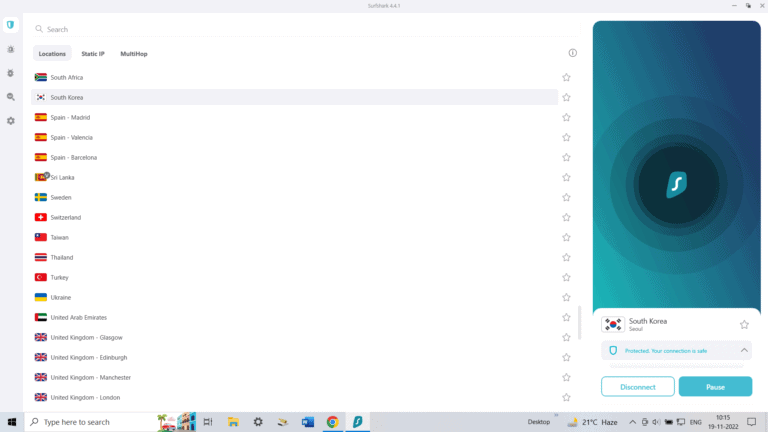This screenshot has height=432, width=768.
Task: Open Word from the taskbar
Action: pyautogui.click(x=308, y=422)
